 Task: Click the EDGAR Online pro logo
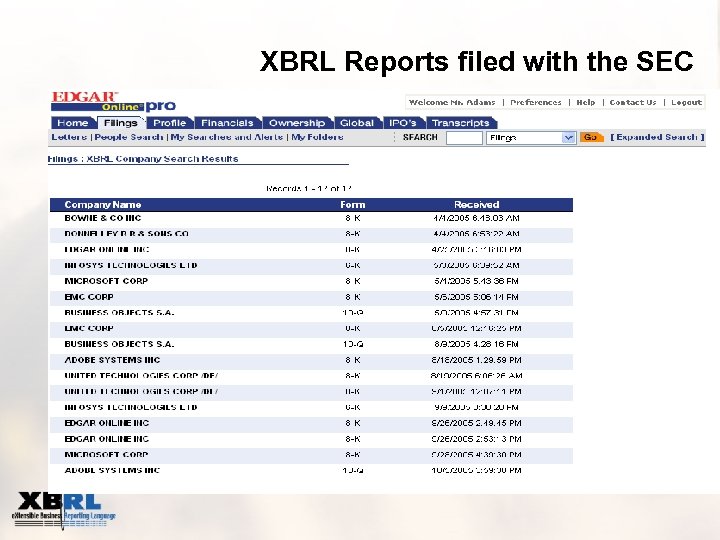[113, 101]
